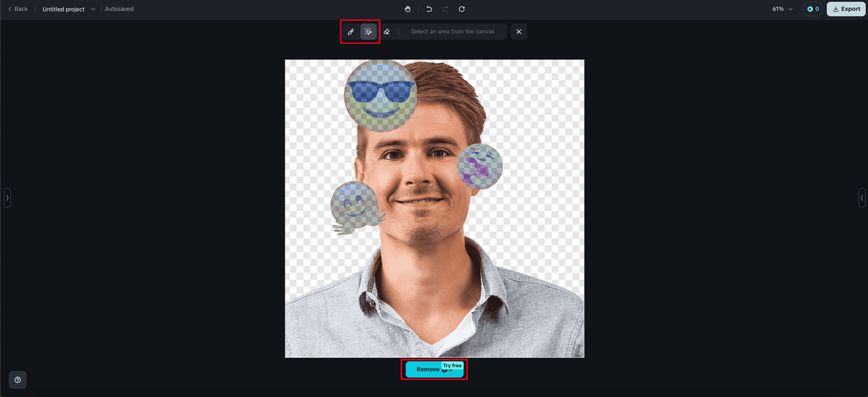Export the project

coord(846,9)
